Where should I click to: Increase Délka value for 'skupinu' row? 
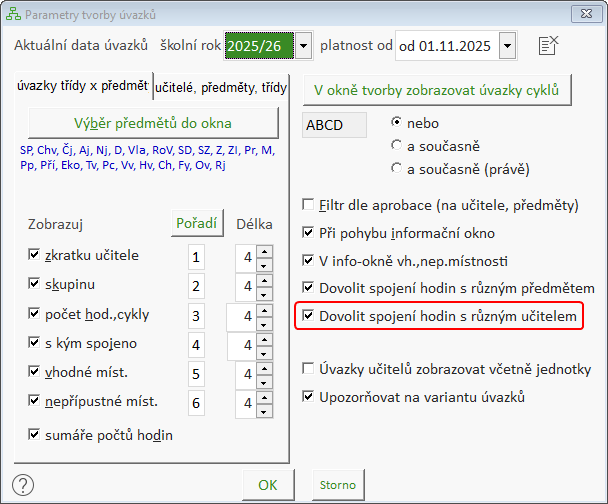pos(264,280)
